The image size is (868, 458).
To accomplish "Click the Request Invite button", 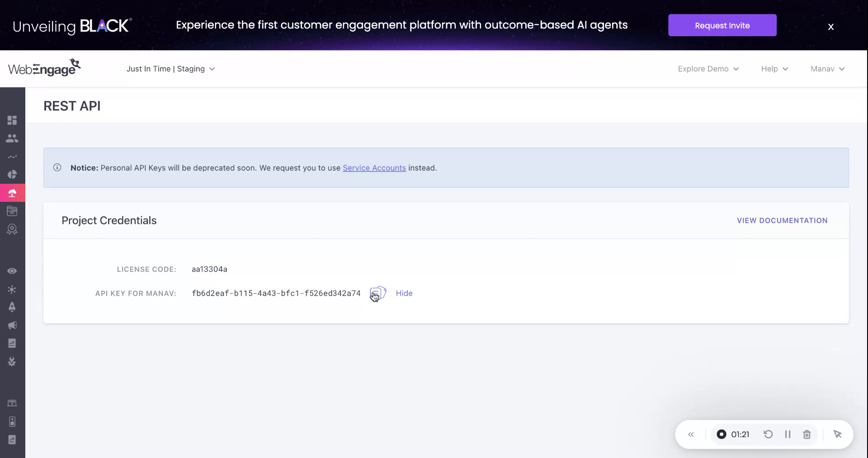I will tap(722, 25).
